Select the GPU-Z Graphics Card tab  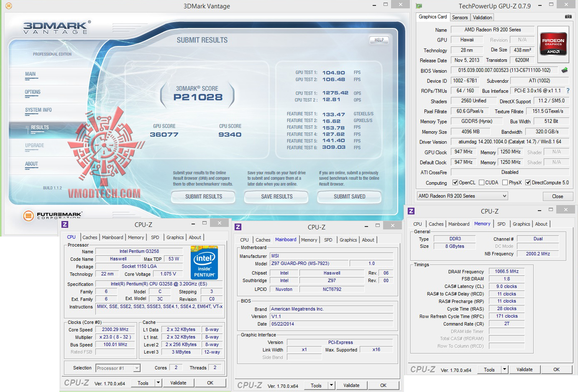tap(433, 17)
